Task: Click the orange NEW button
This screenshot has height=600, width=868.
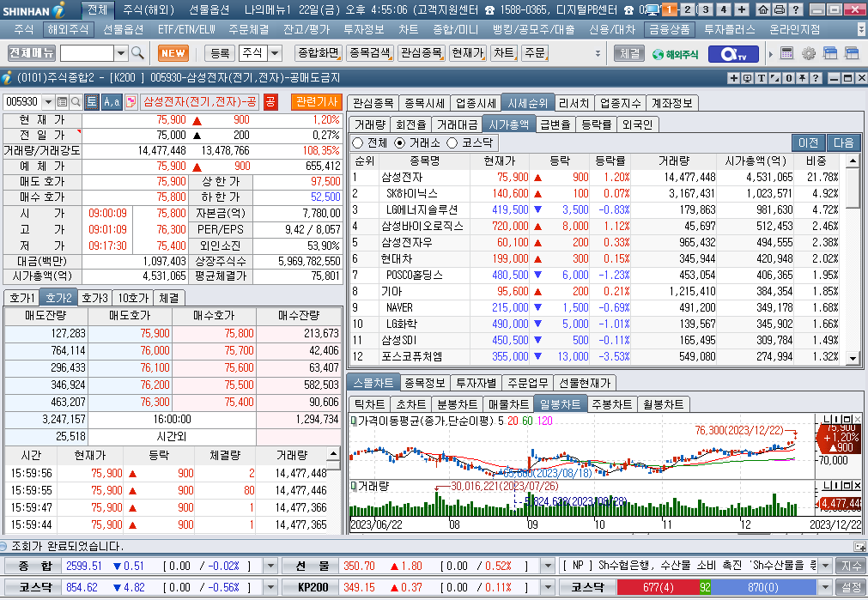Action: (x=173, y=54)
